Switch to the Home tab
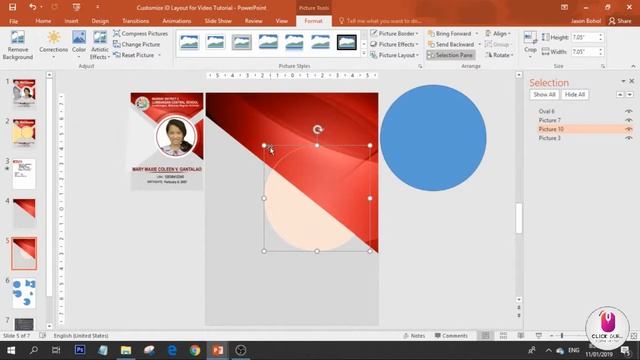 click(43, 21)
